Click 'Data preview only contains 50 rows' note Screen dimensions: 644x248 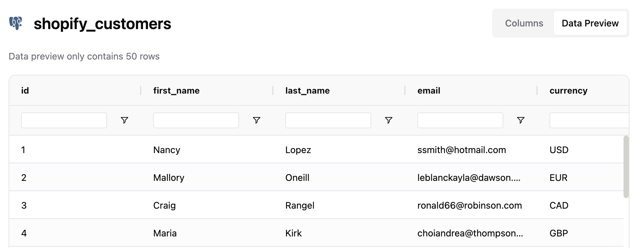point(84,56)
